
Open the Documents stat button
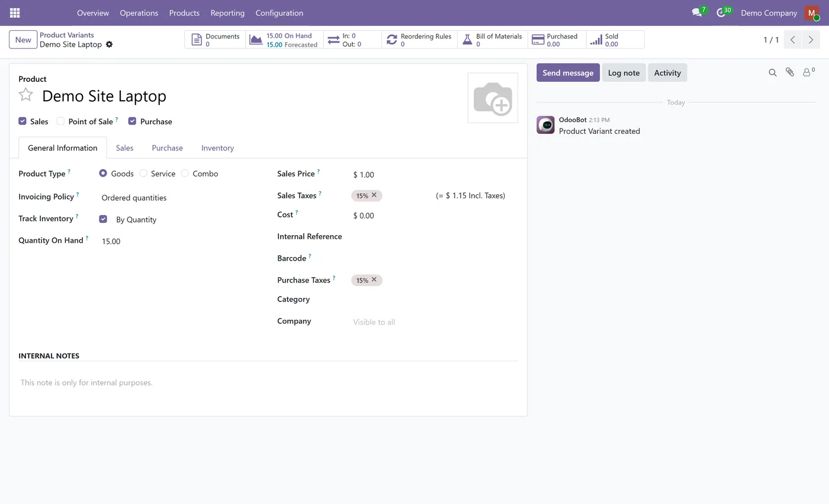click(216, 40)
